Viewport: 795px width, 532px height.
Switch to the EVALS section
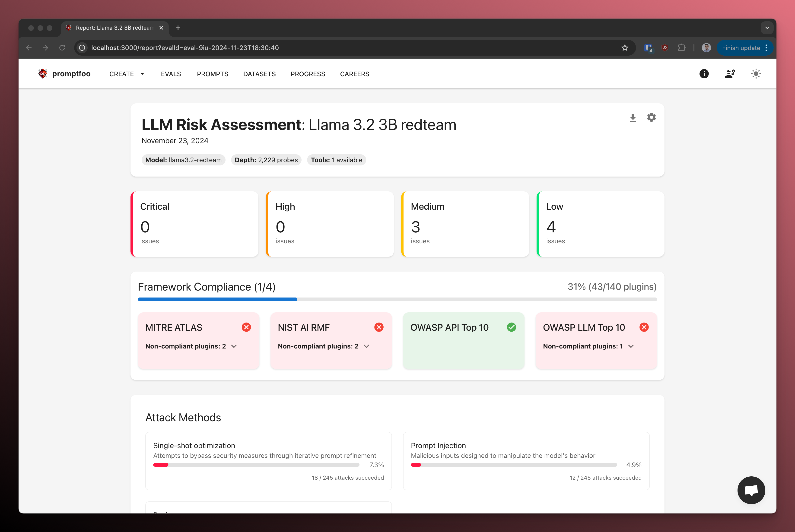171,74
